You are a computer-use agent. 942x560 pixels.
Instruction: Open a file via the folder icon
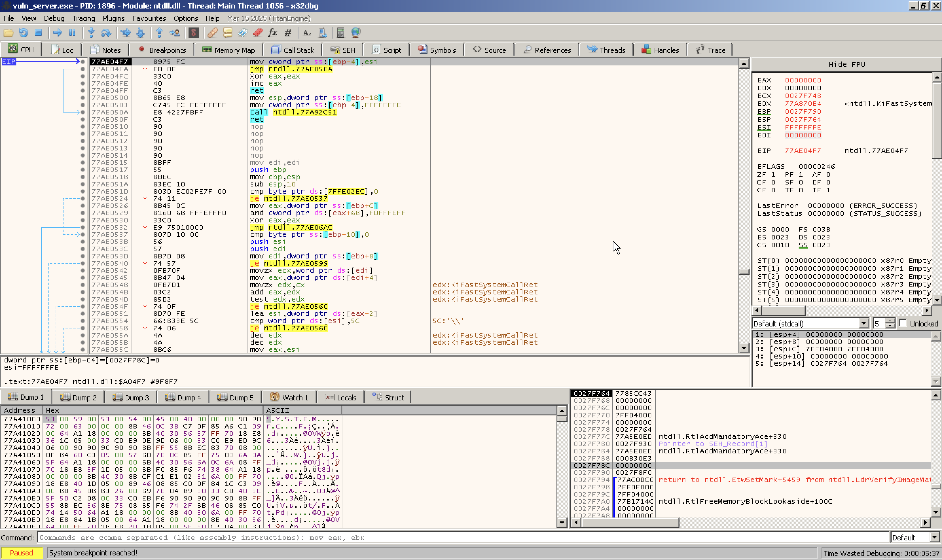(x=8, y=33)
